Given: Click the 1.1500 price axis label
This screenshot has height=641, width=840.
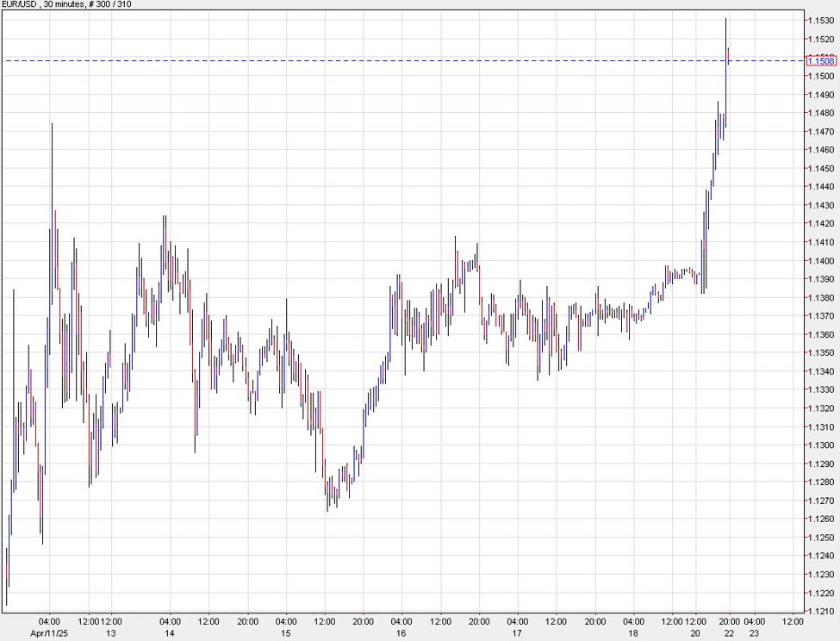Looking at the screenshot, I should click(819, 76).
